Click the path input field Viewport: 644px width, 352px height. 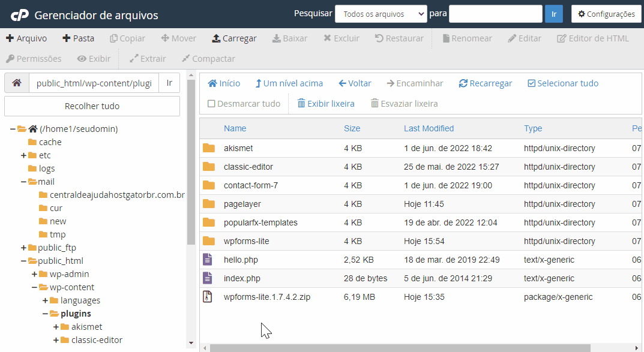click(94, 83)
